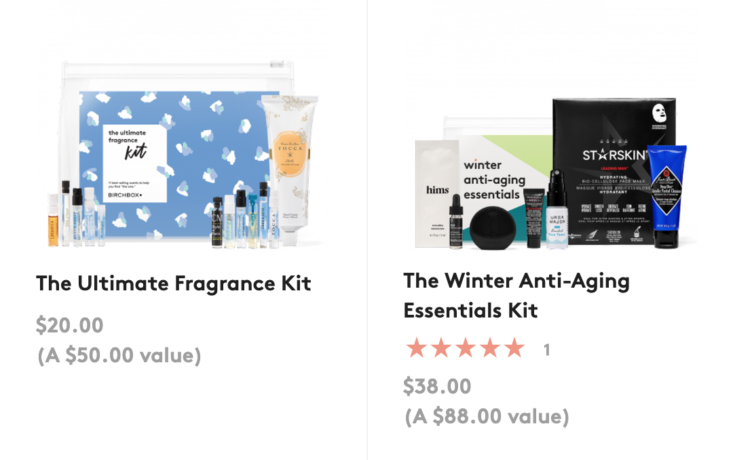The width and height of the screenshot is (733, 460).
Task: Click the Ursa Major face tonic spray bottle
Action: [x=556, y=209]
